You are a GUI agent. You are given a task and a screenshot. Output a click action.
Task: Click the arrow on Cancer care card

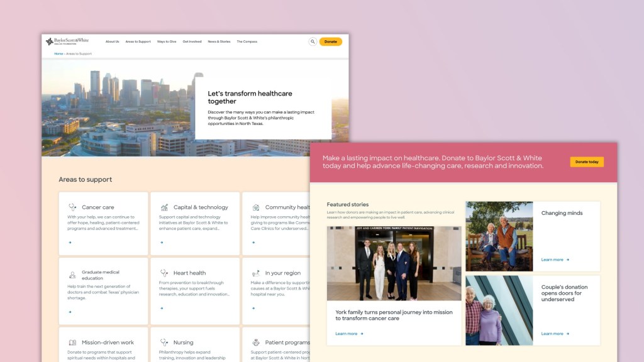tap(70, 242)
